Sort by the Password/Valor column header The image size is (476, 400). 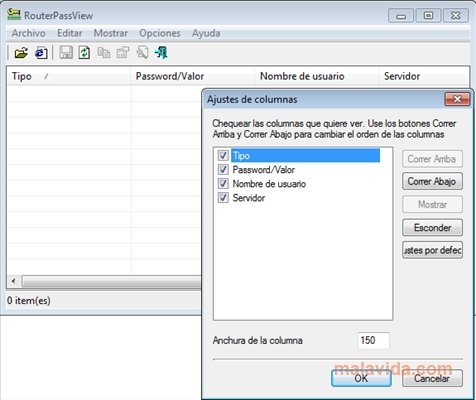[192, 76]
